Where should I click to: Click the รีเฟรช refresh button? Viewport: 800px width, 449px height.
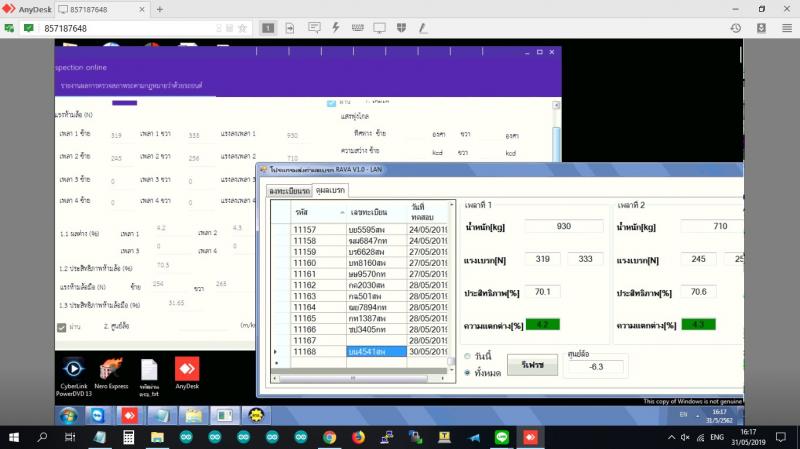532,365
